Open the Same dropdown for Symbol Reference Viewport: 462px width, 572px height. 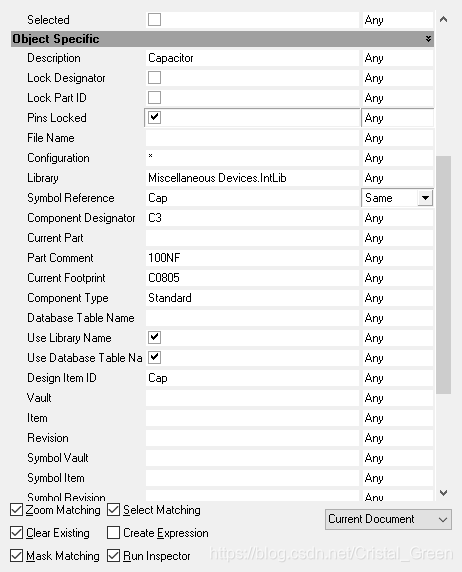point(425,198)
